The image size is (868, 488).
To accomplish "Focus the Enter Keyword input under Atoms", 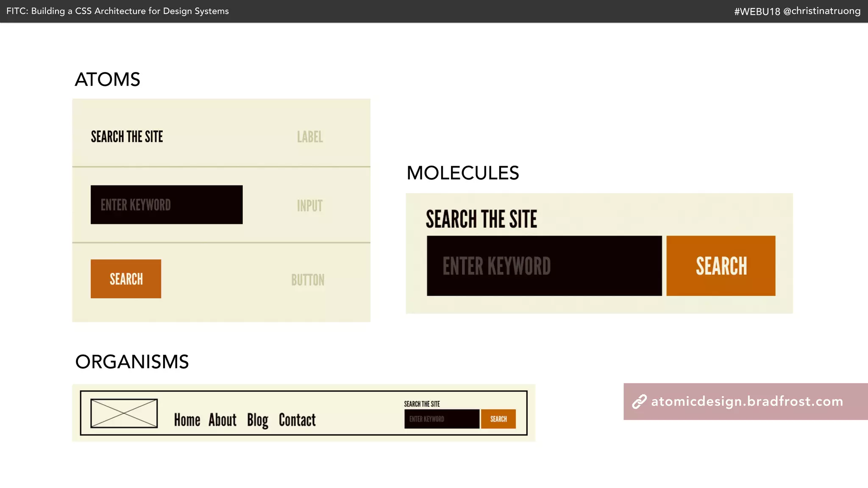I will [x=167, y=205].
